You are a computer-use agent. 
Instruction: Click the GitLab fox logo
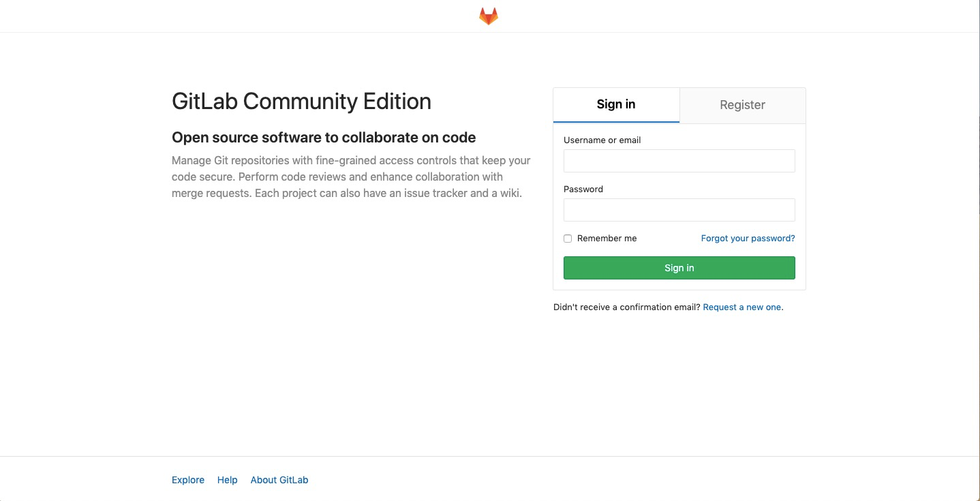click(x=489, y=16)
